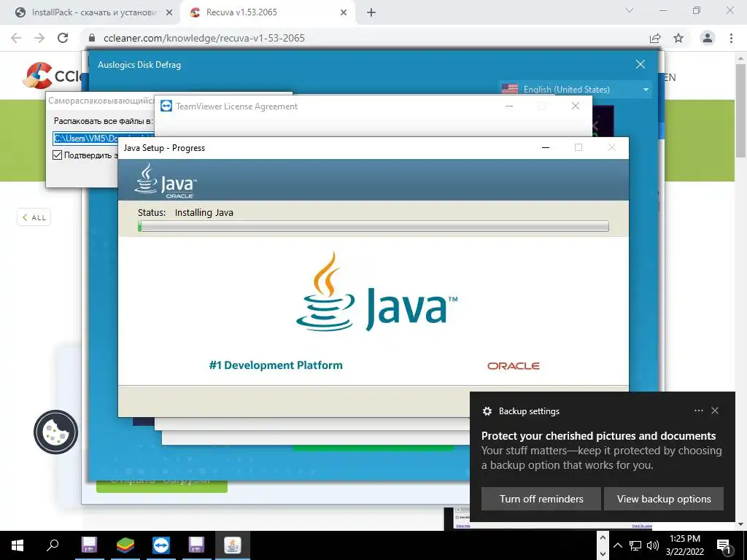Go forward in browser history
The width and height of the screenshot is (747, 560).
[x=39, y=38]
